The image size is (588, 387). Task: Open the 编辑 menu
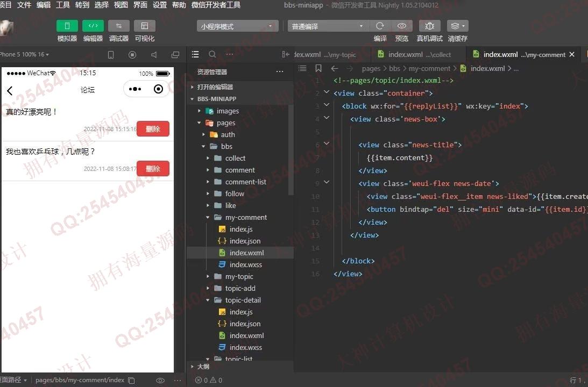(44, 5)
